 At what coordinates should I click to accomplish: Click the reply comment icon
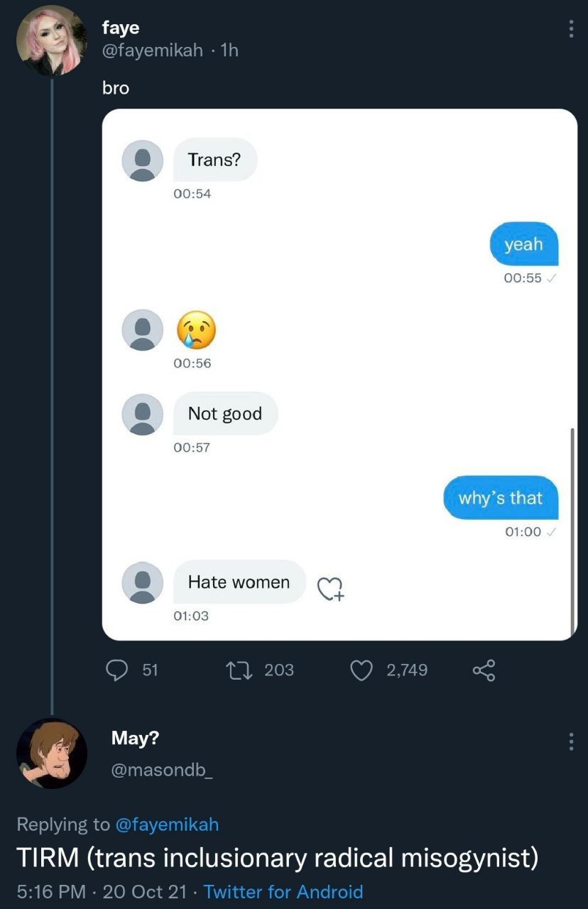(116, 670)
